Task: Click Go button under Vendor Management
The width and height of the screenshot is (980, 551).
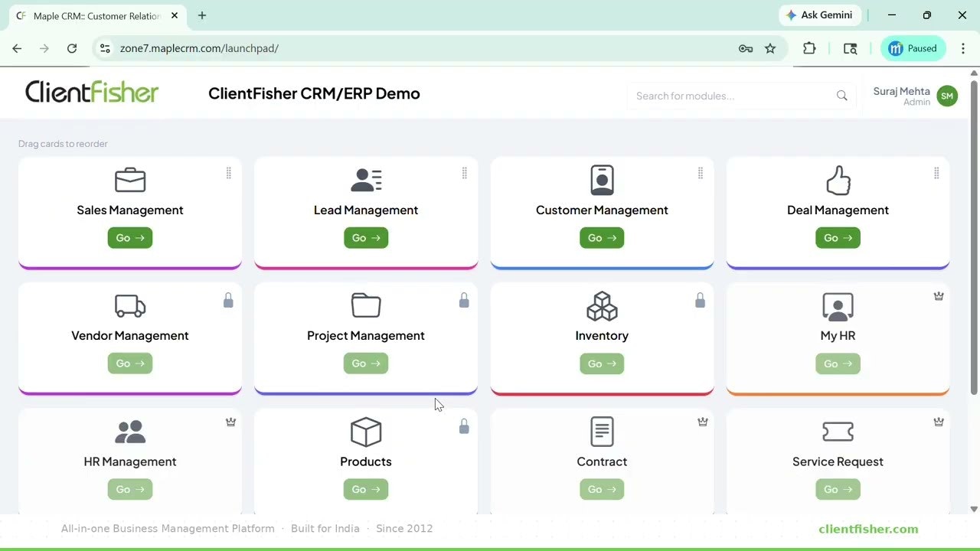Action: coord(130,364)
